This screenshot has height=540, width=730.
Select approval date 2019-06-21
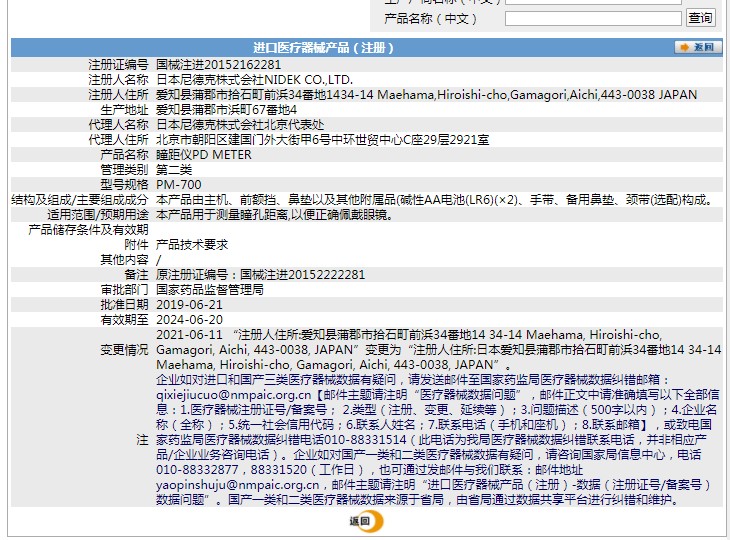pyautogui.click(x=189, y=305)
